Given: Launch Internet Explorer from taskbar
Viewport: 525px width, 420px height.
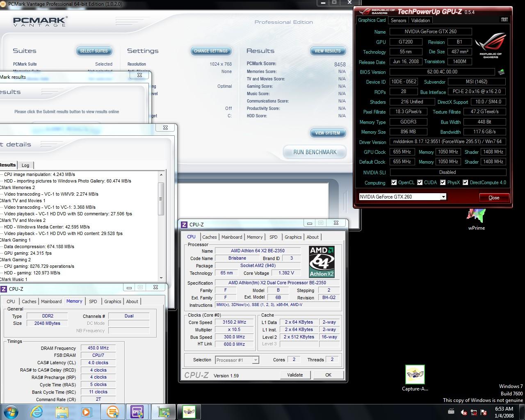Looking at the screenshot, I should 37,412.
